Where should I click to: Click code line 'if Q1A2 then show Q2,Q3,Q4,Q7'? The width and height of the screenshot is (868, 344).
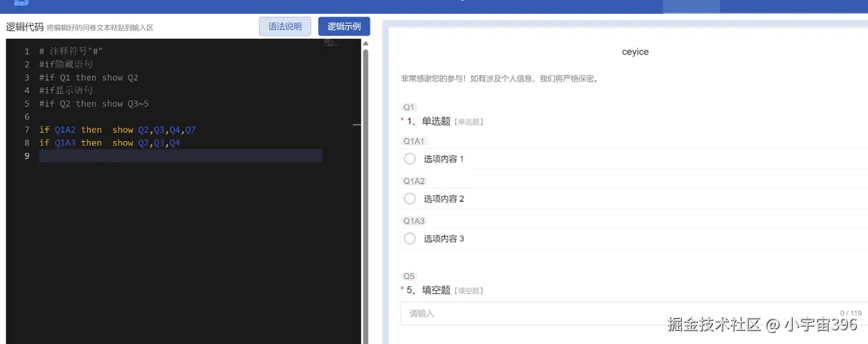click(117, 130)
